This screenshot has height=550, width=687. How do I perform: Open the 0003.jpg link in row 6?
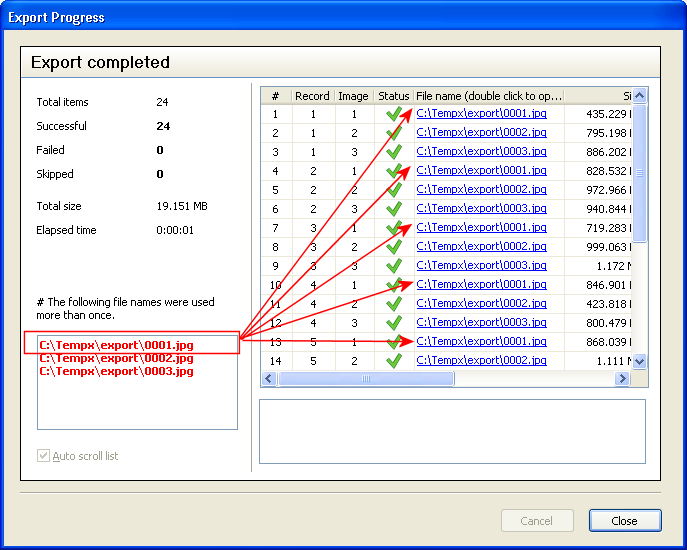(x=482, y=208)
